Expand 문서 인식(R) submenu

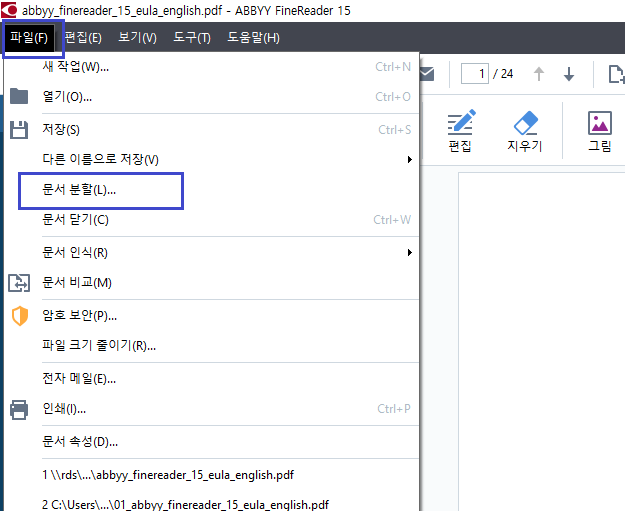pyautogui.click(x=211, y=252)
